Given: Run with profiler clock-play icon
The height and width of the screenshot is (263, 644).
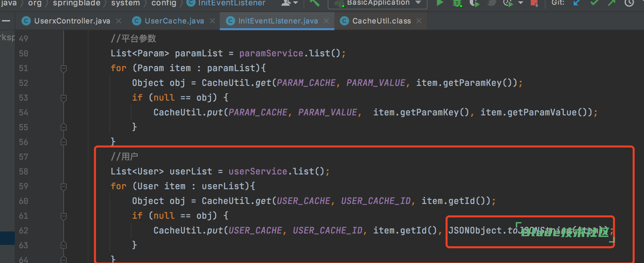Looking at the screenshot, I should (x=508, y=3).
